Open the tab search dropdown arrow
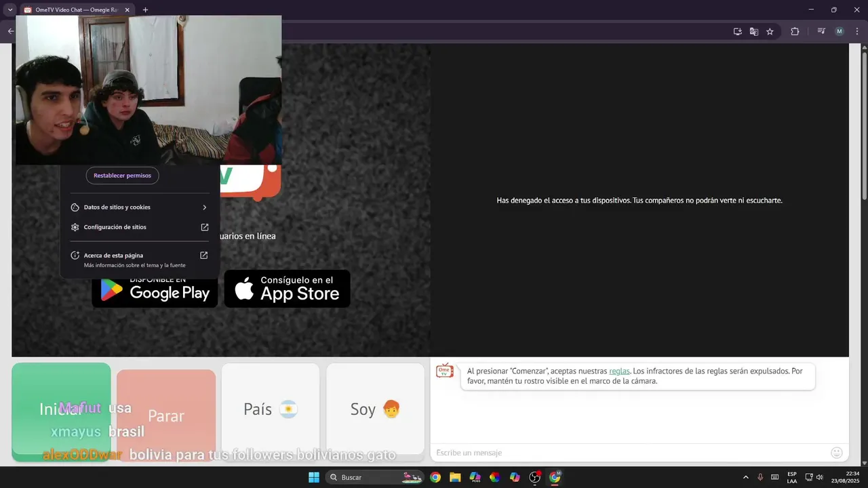The width and height of the screenshot is (868, 488). click(x=10, y=9)
